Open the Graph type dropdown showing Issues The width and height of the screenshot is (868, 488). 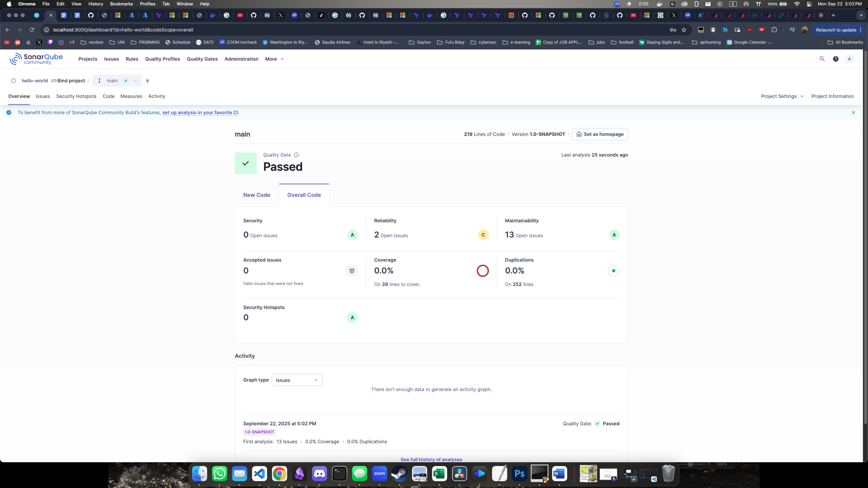click(x=296, y=380)
